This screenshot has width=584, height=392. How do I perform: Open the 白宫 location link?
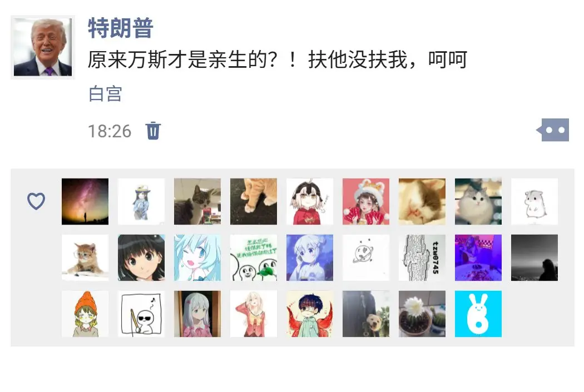tap(106, 93)
